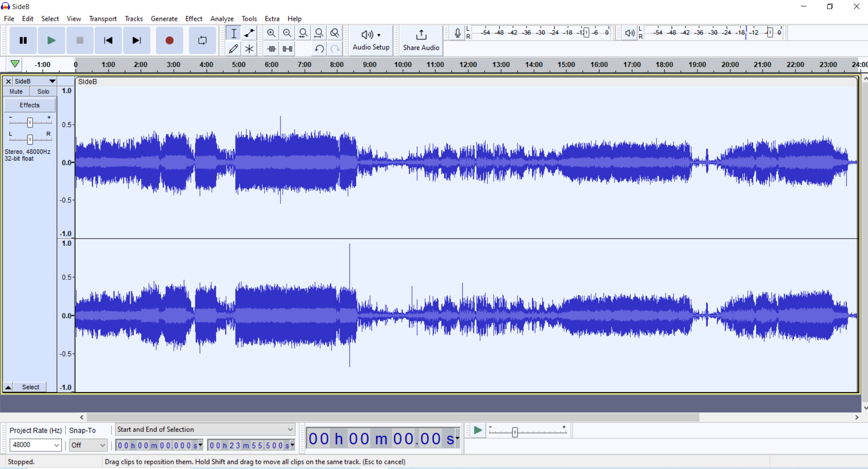The image size is (868, 469).
Task: Open the Transport menu
Action: coord(103,19)
